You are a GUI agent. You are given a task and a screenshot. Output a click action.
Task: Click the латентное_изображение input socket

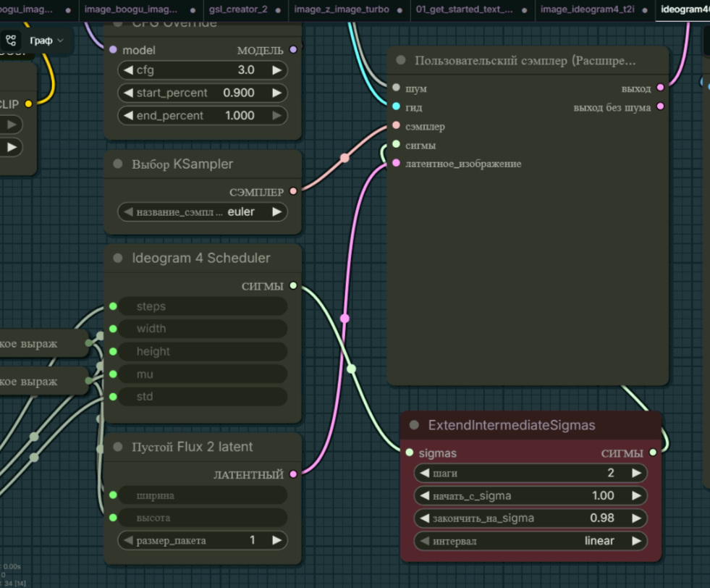point(396,163)
